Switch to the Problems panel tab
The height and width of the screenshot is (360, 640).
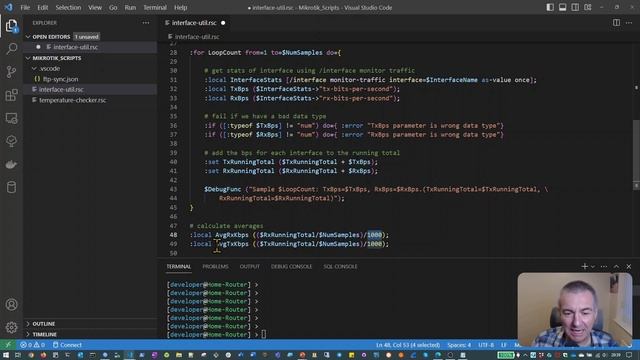click(x=216, y=267)
